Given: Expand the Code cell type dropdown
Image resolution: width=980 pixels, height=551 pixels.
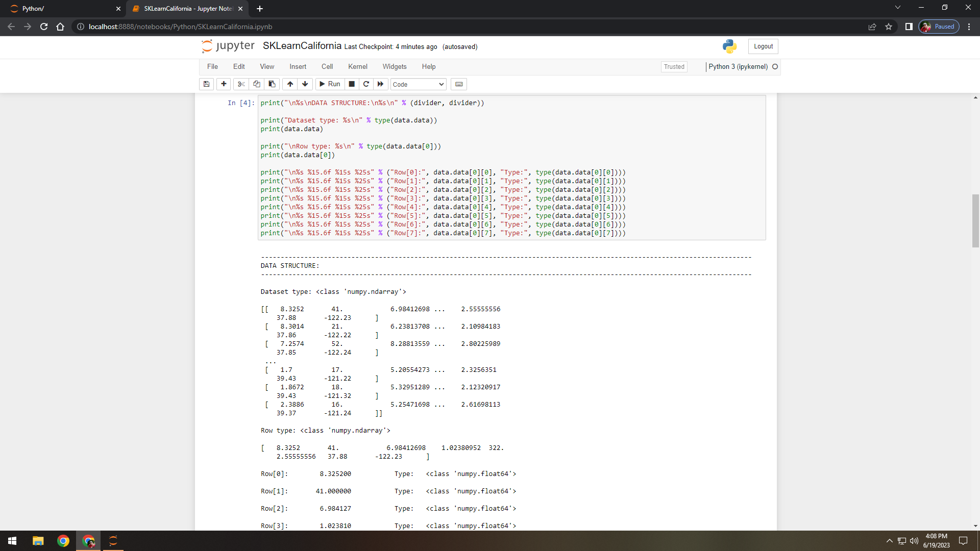Looking at the screenshot, I should click(x=418, y=84).
